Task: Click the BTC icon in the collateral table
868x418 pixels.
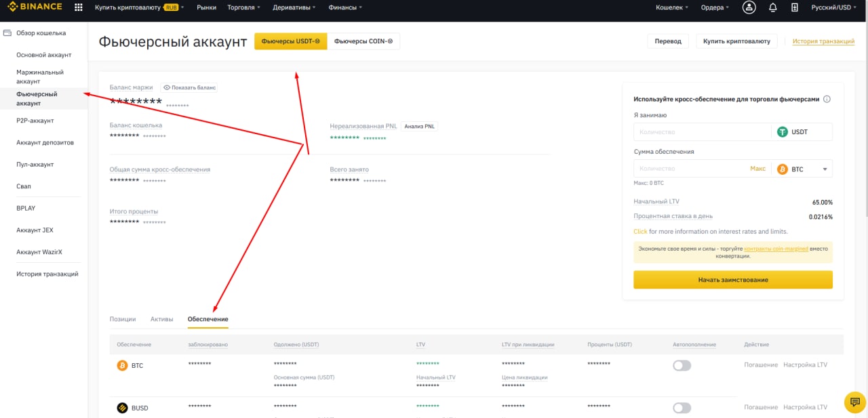Action: (x=123, y=365)
